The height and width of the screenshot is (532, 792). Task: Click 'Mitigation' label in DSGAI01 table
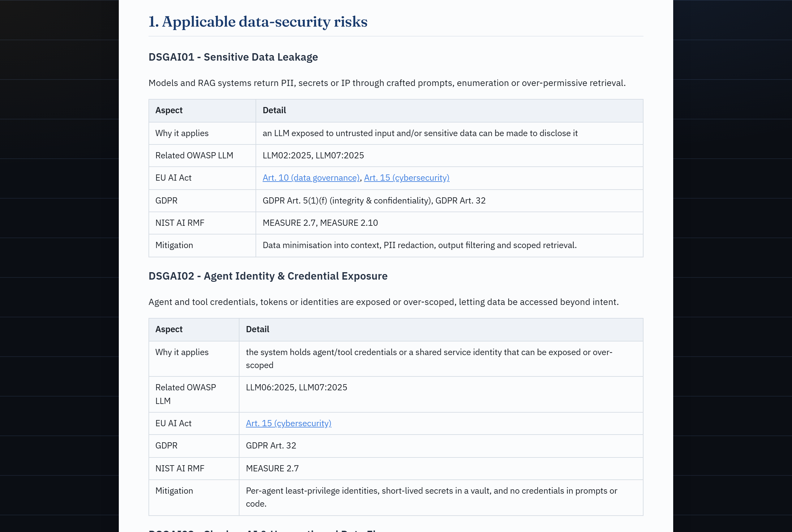coord(174,245)
